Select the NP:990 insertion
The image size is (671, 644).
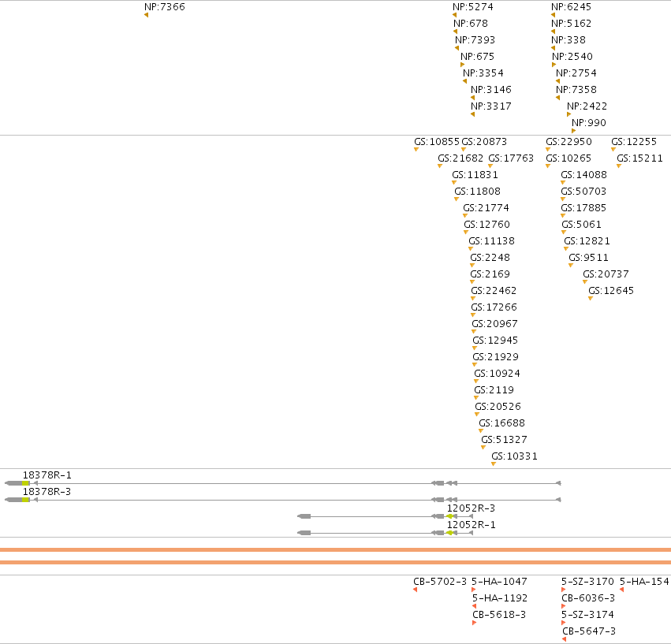pos(589,123)
